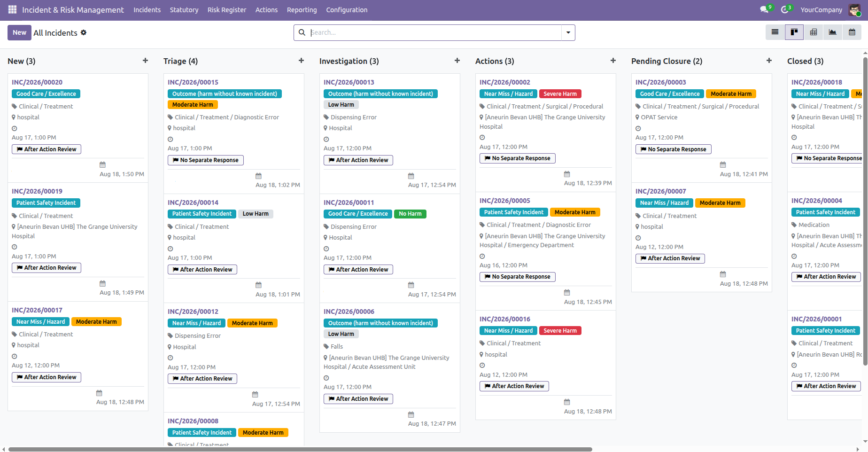
Task: Switch to kanban view
Action: point(794,32)
